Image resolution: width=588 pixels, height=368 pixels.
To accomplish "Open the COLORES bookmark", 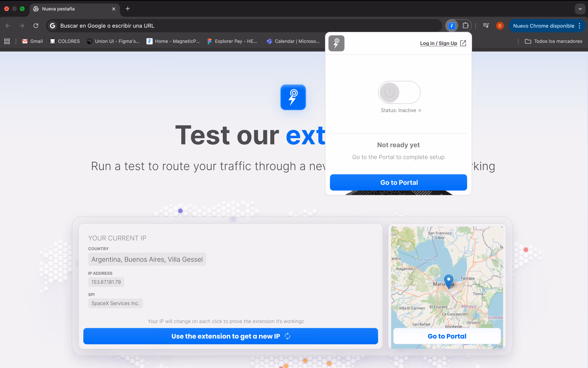I will click(65, 41).
